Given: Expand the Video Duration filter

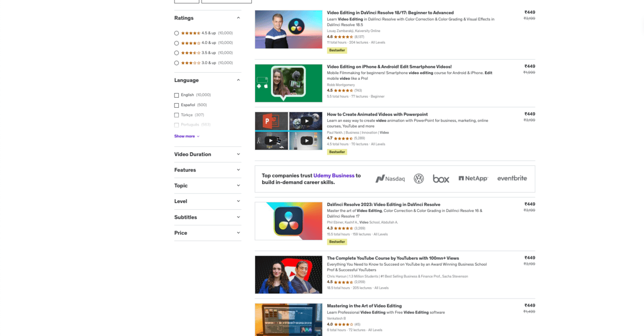Looking at the screenshot, I should pos(207,155).
